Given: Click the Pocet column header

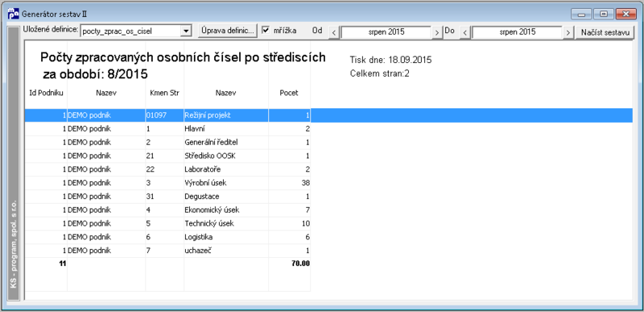Looking at the screenshot, I should (289, 93).
